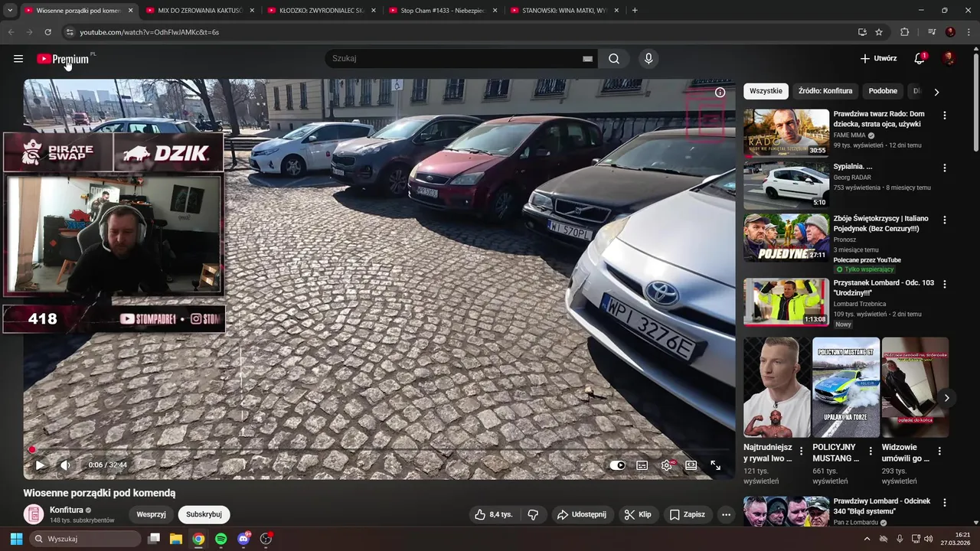This screenshot has height=551, width=980.
Task: Toggle subtitles in the player
Action: (642, 465)
